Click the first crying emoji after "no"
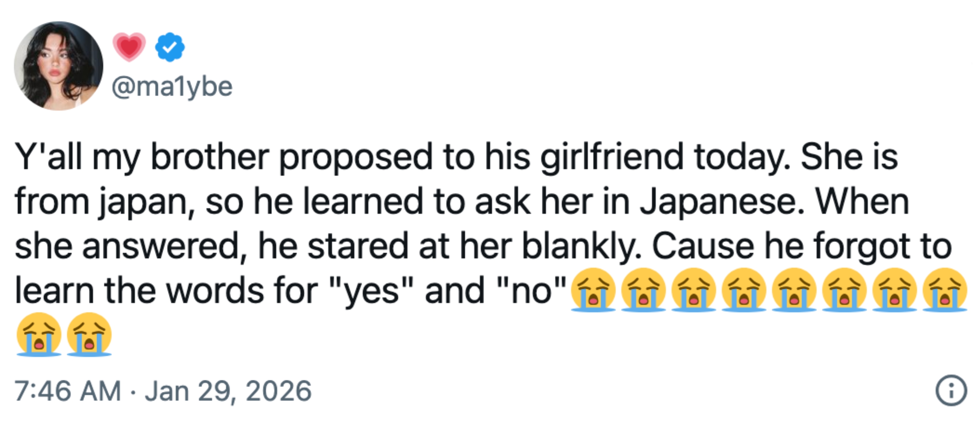 (x=593, y=290)
